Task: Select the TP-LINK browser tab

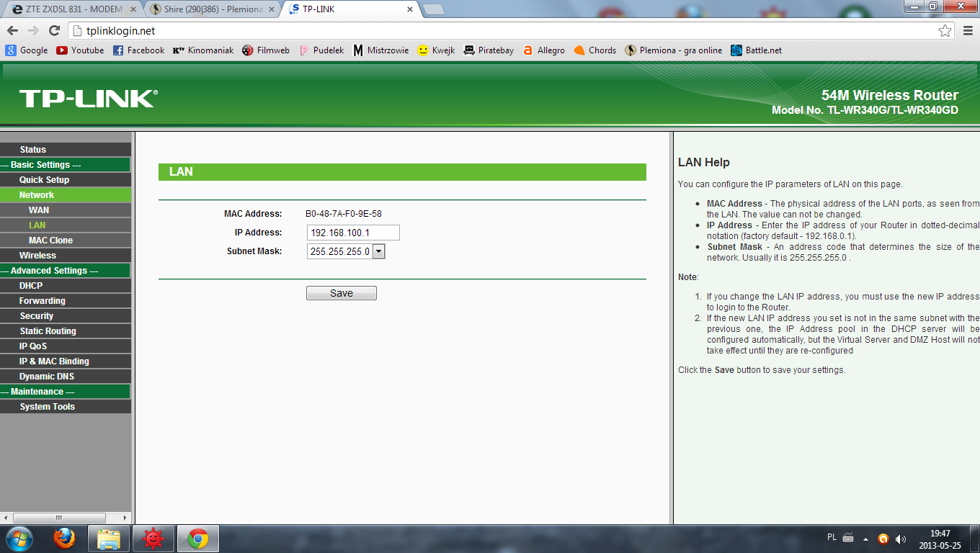Action: coord(351,9)
